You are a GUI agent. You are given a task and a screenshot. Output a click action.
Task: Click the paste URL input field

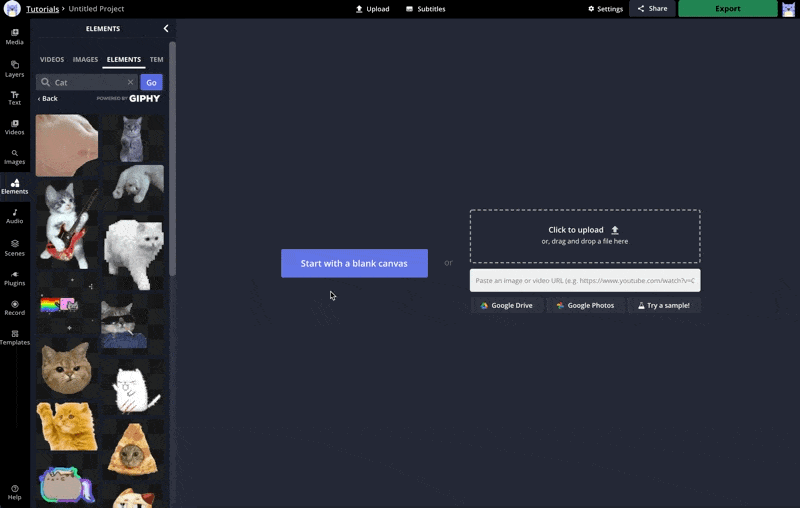[x=584, y=281]
